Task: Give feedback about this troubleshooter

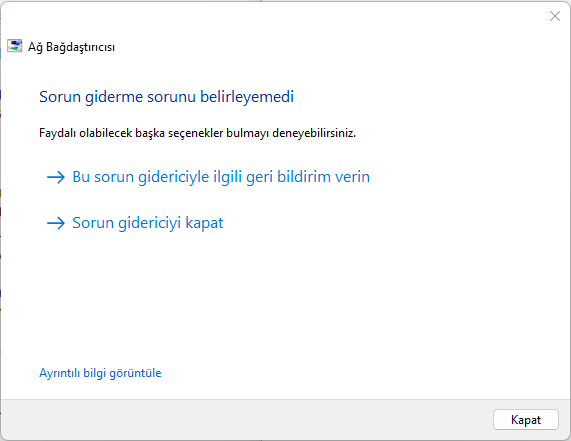Action: 208,177
